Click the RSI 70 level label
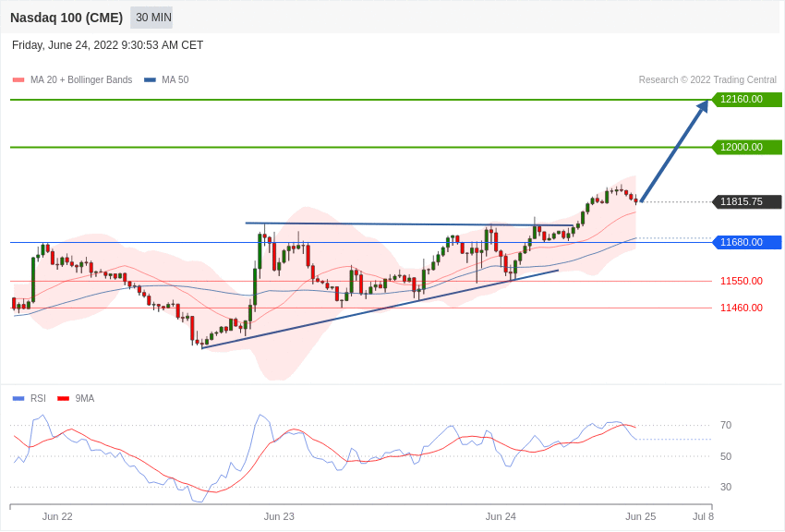Viewport: 785px width, 532px height. [x=726, y=425]
